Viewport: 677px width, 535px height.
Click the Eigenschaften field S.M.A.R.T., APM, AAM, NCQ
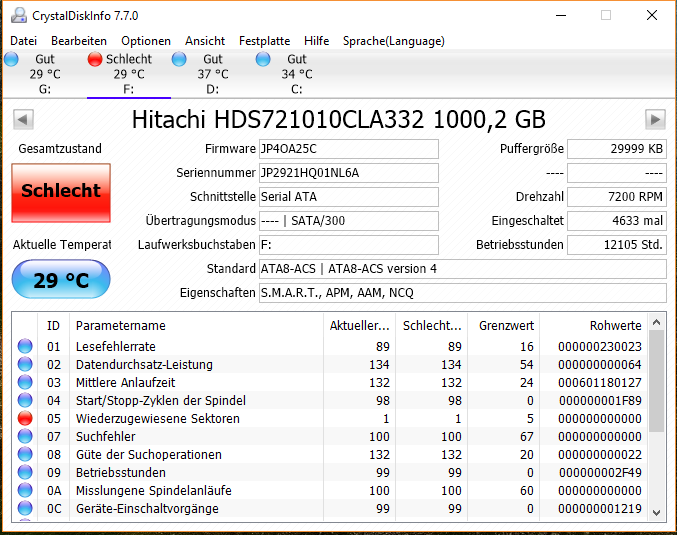(463, 293)
